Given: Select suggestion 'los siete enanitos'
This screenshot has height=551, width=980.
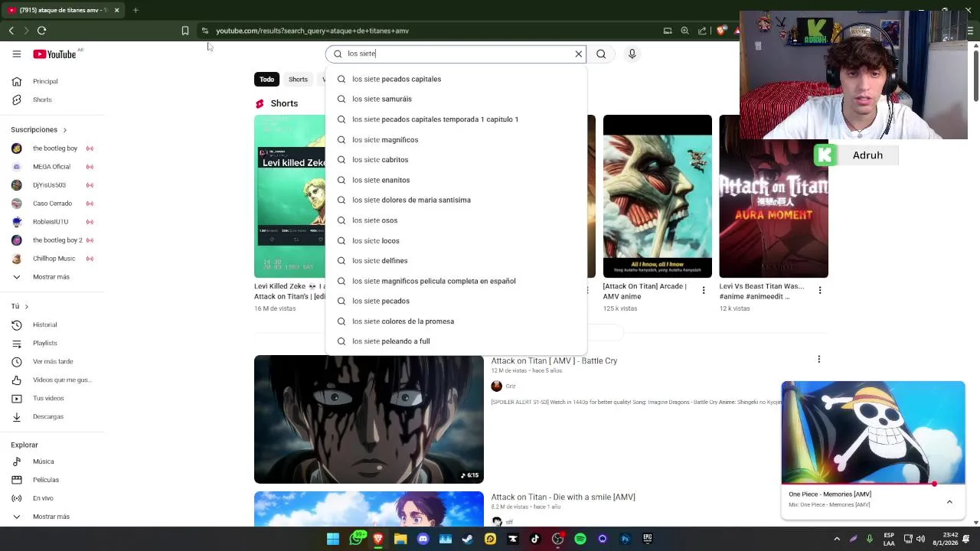Looking at the screenshot, I should tap(456, 180).
